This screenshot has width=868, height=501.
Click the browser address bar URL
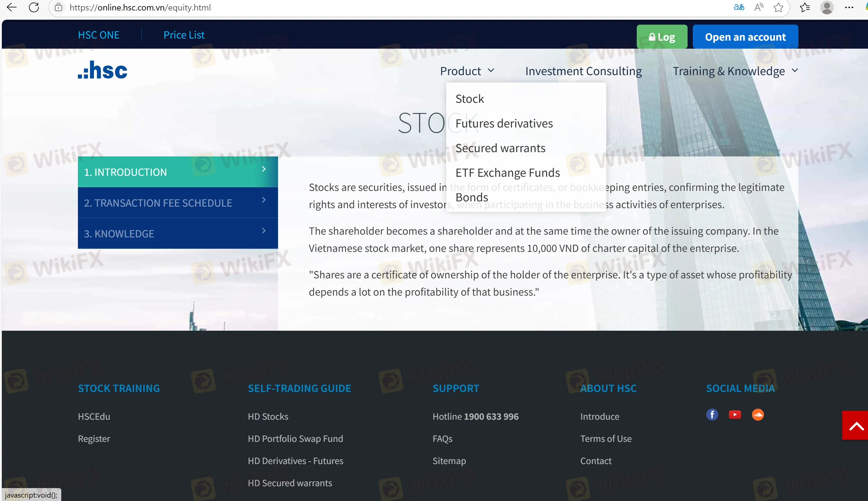click(x=140, y=7)
